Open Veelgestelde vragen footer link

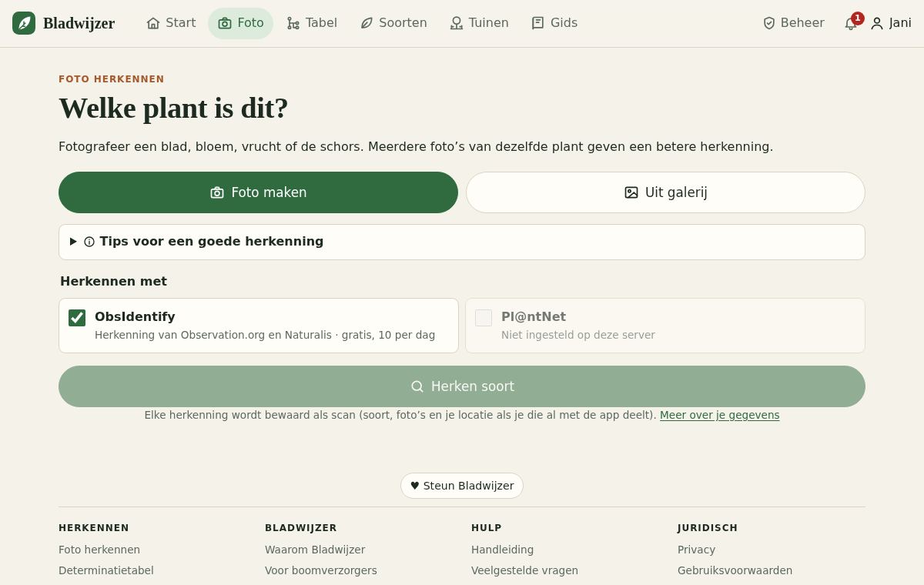tap(524, 570)
